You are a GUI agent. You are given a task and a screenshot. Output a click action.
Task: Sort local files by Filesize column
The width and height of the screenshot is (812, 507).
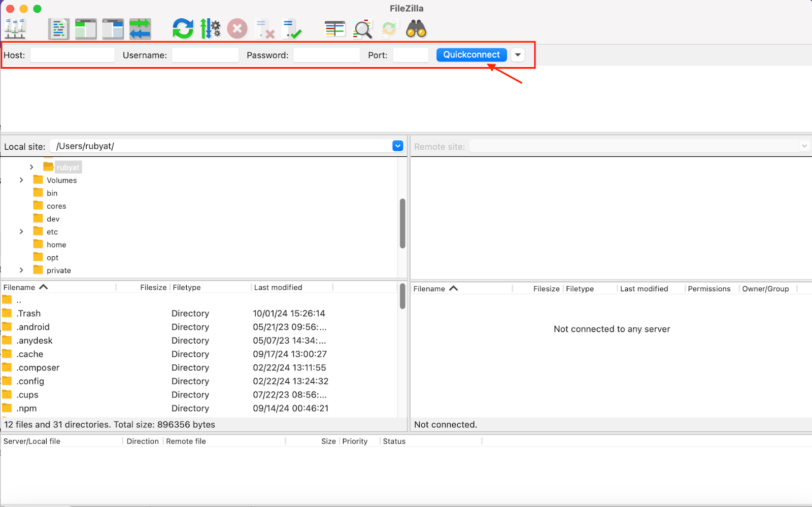[143, 287]
